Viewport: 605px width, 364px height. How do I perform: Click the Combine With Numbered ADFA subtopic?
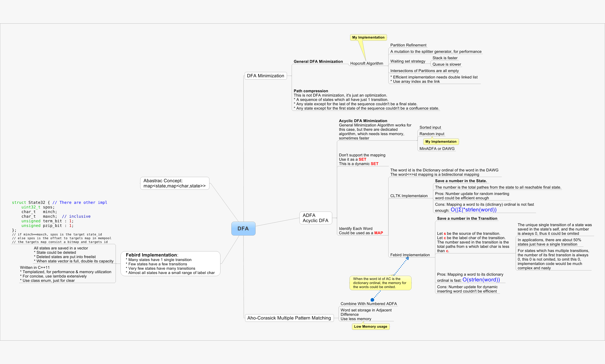pos(368,304)
